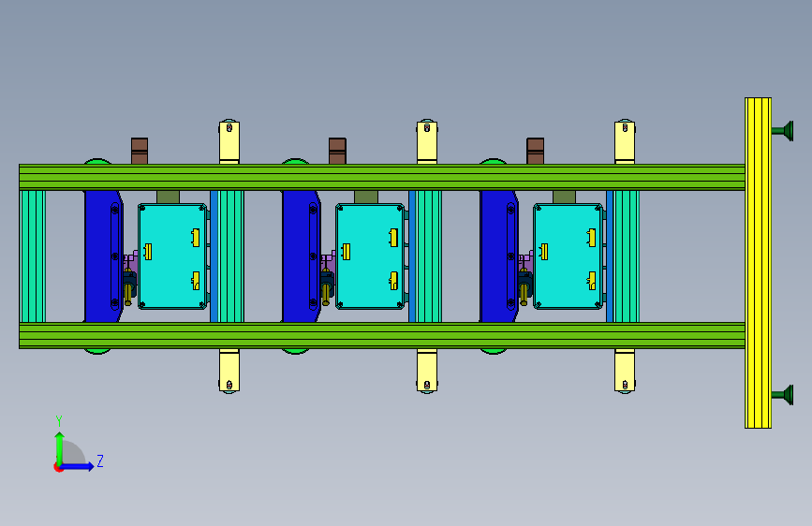
Task: Select the middle cyan enclosure box
Action: [370, 256]
